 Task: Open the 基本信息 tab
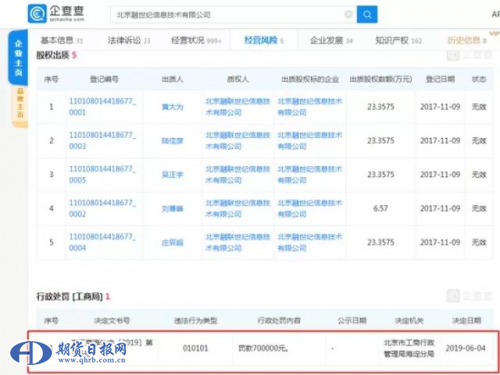pyautogui.click(x=62, y=40)
